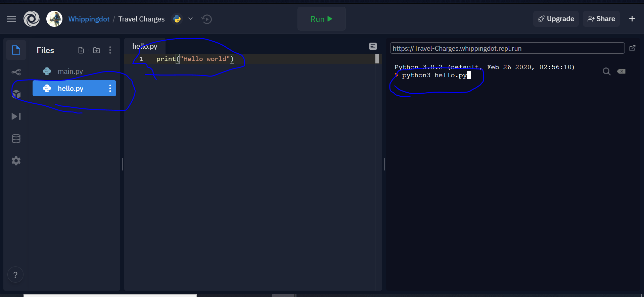The image size is (644, 297).
Task: Open the Debugger sidebar icon
Action: [x=16, y=116]
